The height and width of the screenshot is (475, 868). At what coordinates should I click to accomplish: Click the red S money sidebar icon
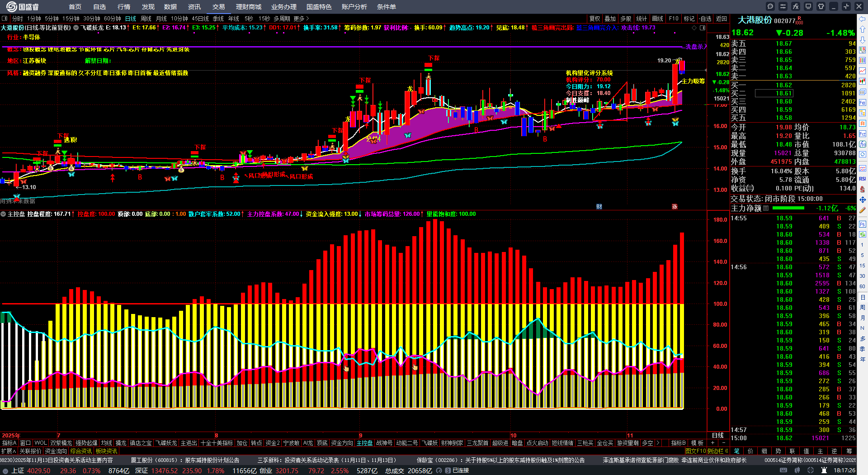tap(863, 189)
